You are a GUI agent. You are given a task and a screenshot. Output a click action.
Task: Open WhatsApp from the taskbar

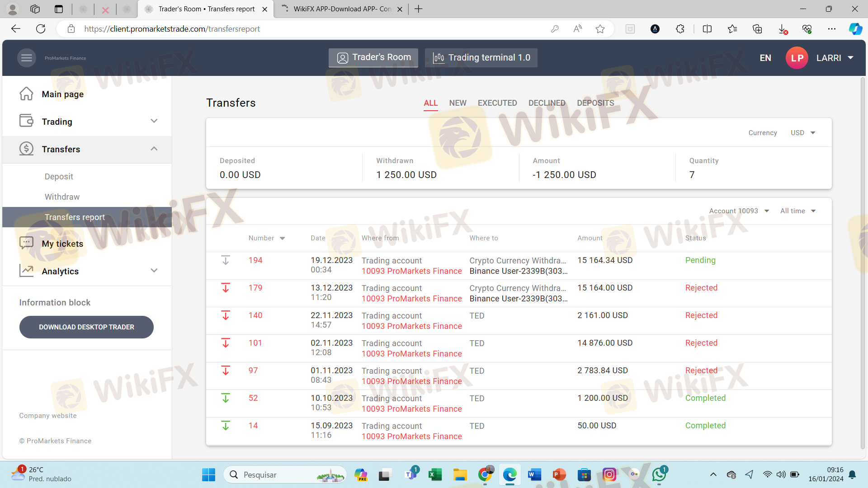coord(659,474)
